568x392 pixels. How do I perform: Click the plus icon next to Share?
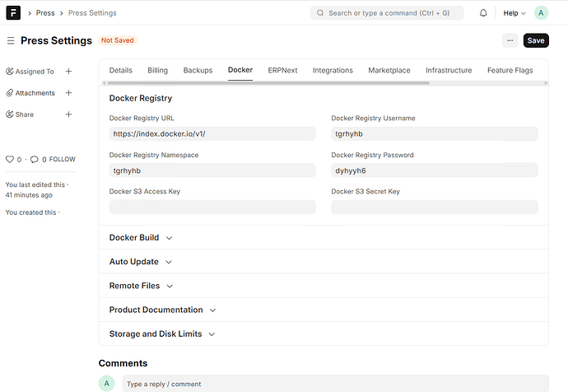coord(68,114)
